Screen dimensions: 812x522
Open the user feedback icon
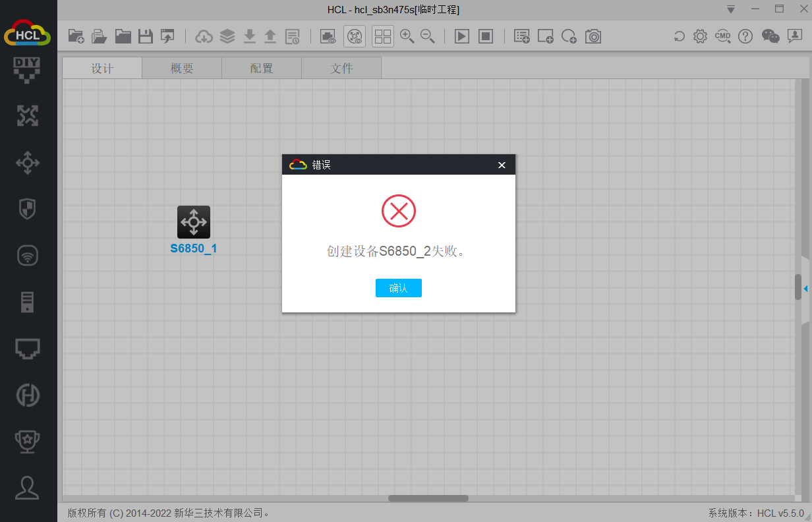point(794,36)
